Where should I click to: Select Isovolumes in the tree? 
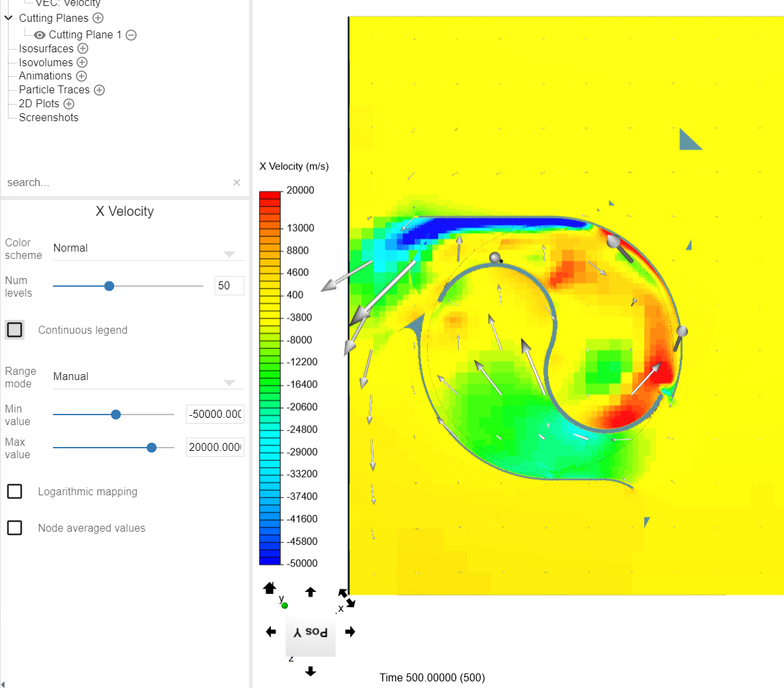click(x=46, y=62)
